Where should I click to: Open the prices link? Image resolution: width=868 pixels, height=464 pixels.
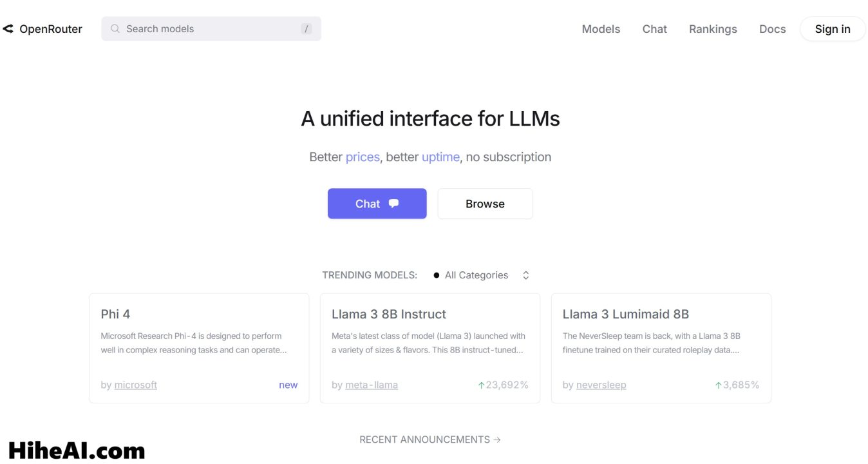click(x=363, y=157)
